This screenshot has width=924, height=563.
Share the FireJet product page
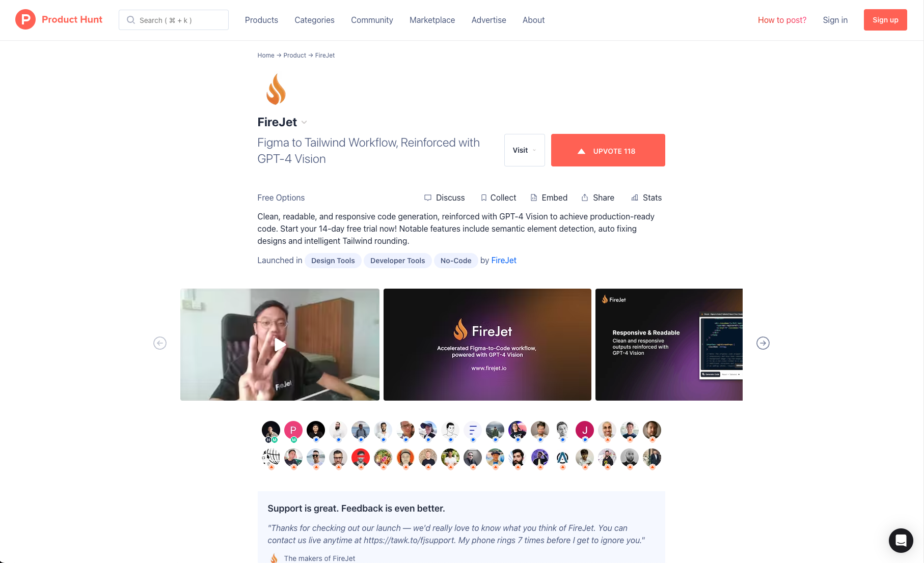[x=597, y=198]
